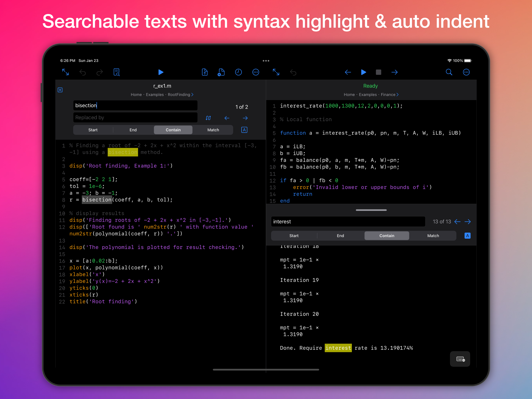Show keyboard using bottom-right keyboard icon
Image resolution: width=532 pixels, height=399 pixels.
point(460,359)
